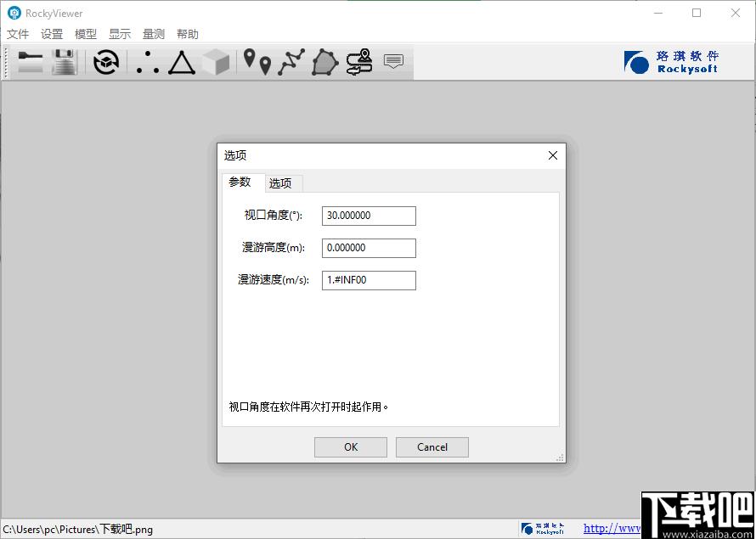Open the 显示 menu
The image size is (756, 539).
pos(120,34)
